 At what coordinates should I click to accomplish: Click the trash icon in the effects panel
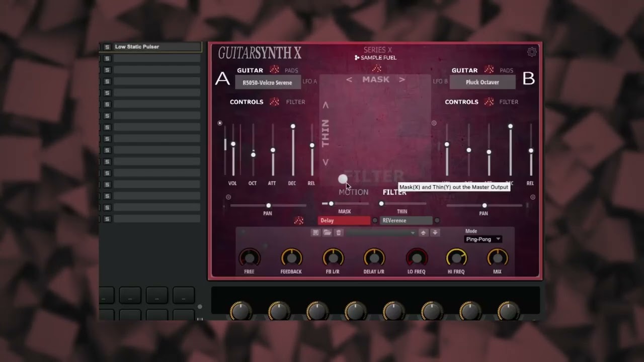click(339, 233)
